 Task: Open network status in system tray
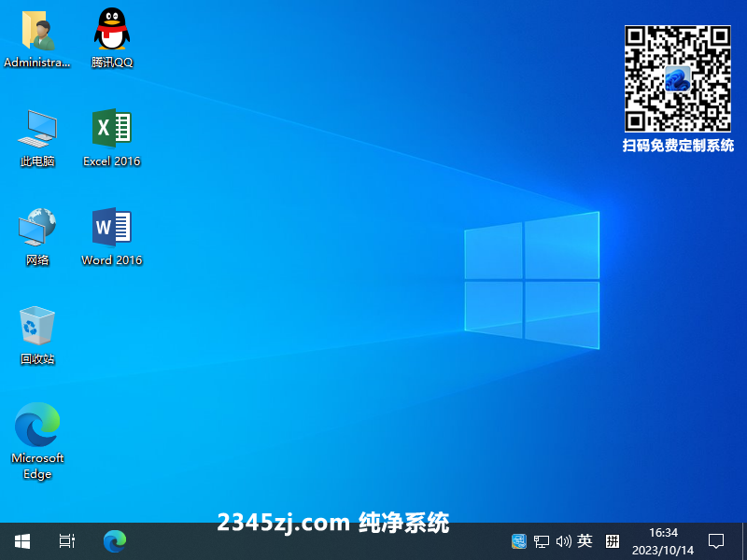(542, 540)
